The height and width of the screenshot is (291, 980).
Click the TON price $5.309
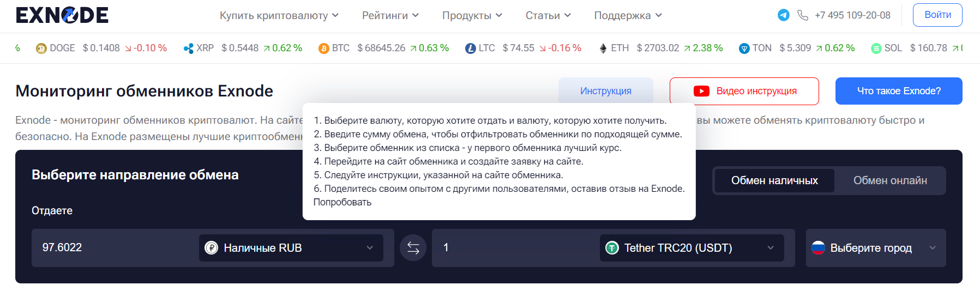pyautogui.click(x=795, y=48)
